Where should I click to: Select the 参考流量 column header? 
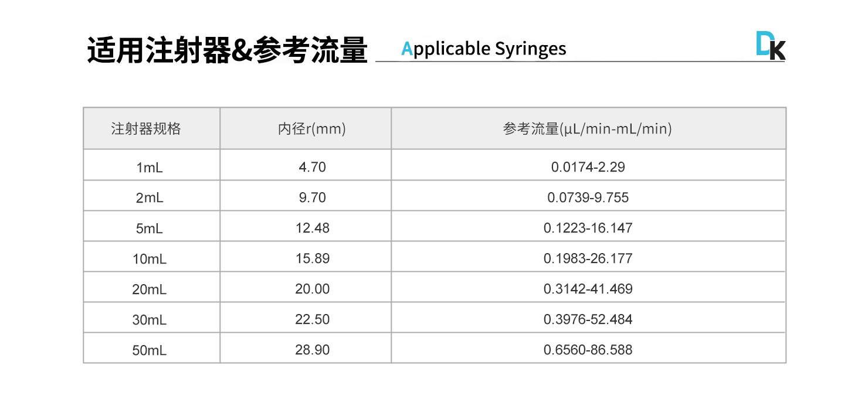coord(588,129)
